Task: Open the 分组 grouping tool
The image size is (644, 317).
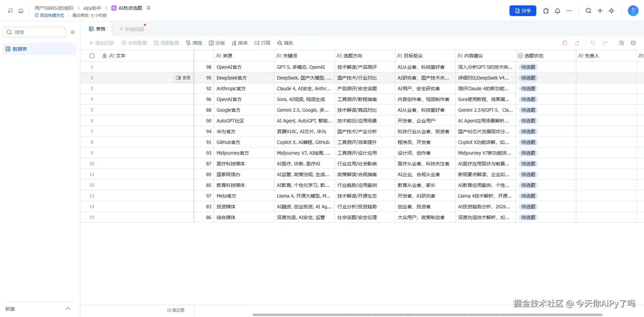Action: tap(217, 43)
